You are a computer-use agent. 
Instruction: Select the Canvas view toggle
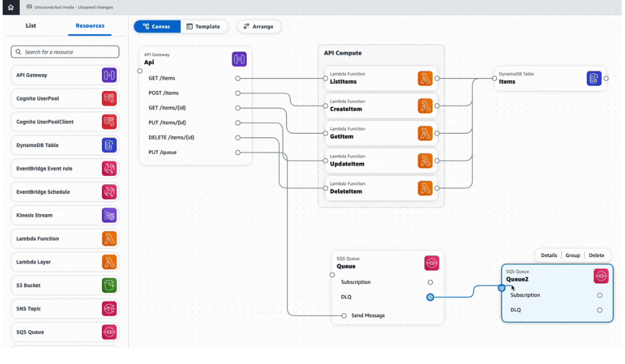click(x=157, y=26)
